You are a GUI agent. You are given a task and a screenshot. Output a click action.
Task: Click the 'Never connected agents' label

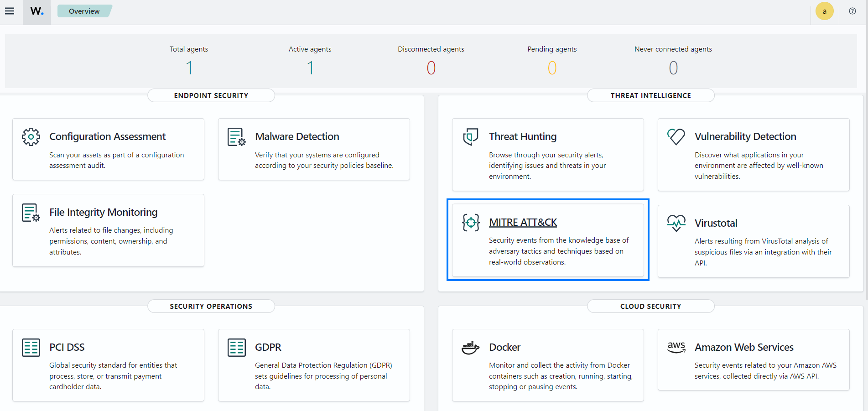tap(673, 49)
